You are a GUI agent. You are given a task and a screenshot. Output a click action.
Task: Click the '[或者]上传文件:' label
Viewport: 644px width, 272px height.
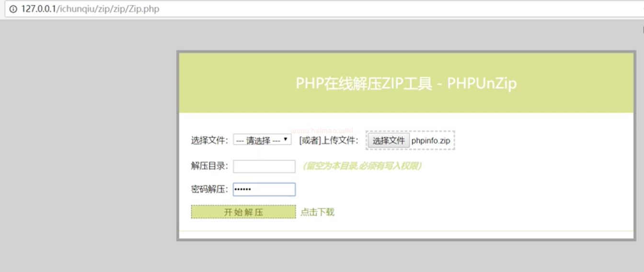click(328, 140)
